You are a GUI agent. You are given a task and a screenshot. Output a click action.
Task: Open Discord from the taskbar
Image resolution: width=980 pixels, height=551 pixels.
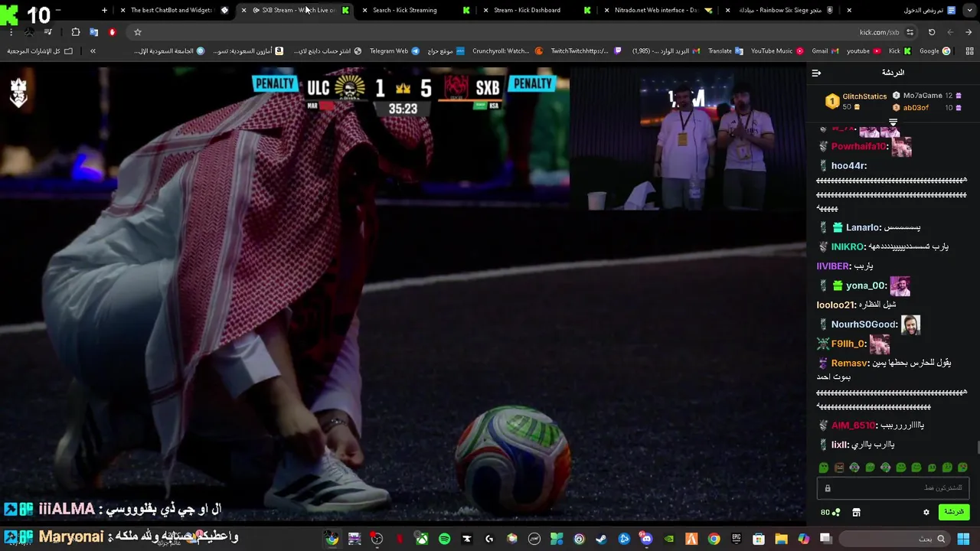646,539
